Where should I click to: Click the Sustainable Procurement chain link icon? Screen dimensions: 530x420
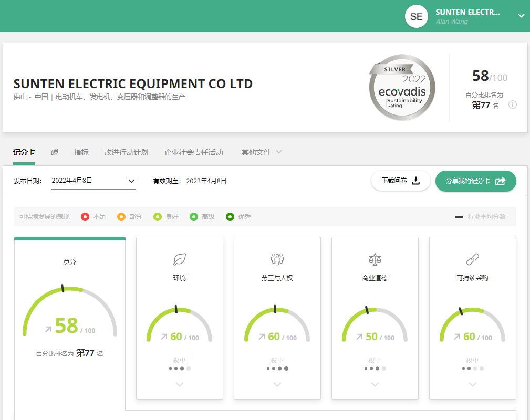472,259
